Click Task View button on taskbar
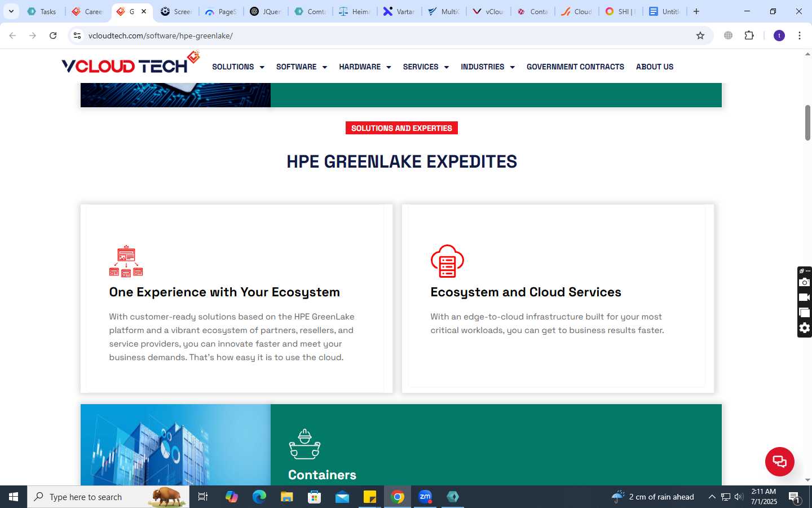Screen dimensions: 812x508 tap(203, 497)
